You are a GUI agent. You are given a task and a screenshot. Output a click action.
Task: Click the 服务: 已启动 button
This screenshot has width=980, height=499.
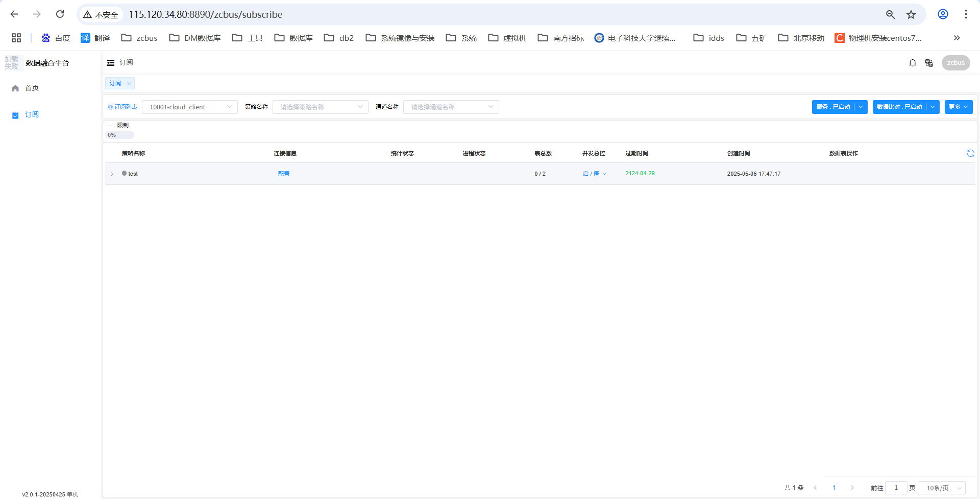(833, 107)
